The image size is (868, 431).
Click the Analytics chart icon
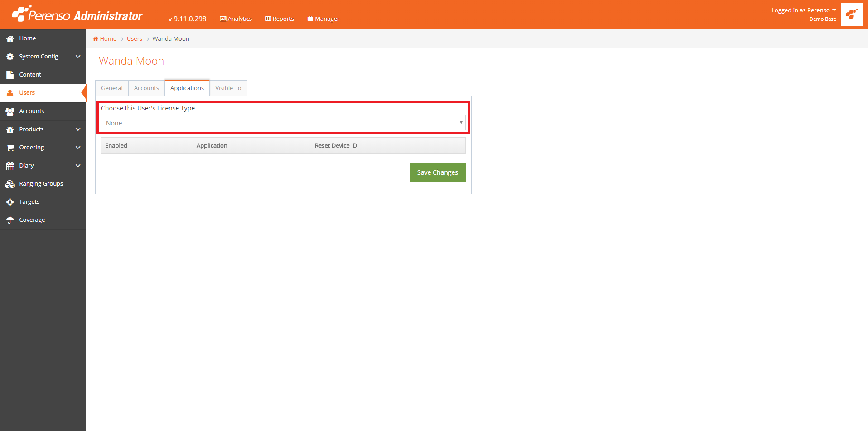coord(223,19)
